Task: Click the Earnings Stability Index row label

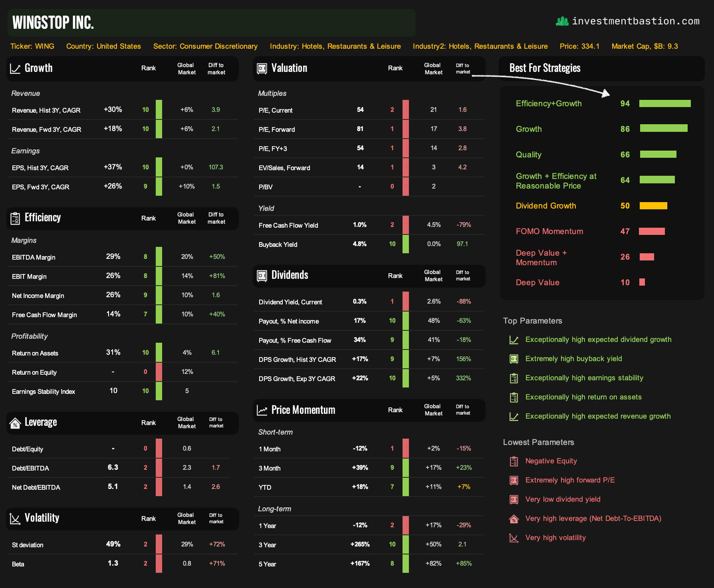Action: pos(44,391)
